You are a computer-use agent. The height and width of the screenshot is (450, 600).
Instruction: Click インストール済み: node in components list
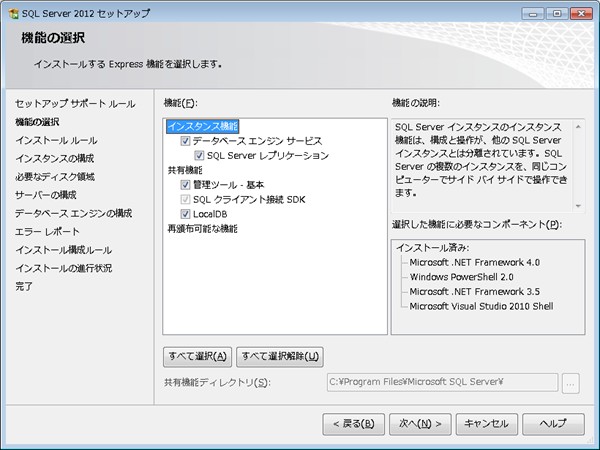(x=433, y=248)
